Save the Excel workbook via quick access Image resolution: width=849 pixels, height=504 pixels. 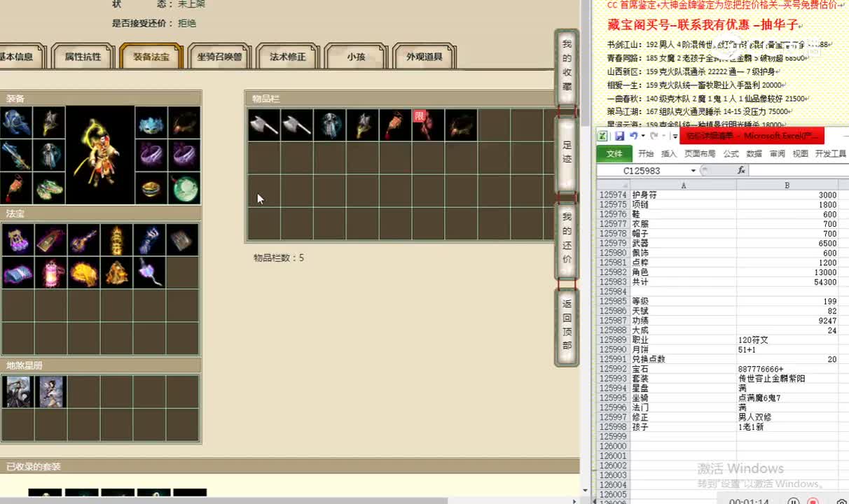(x=620, y=136)
